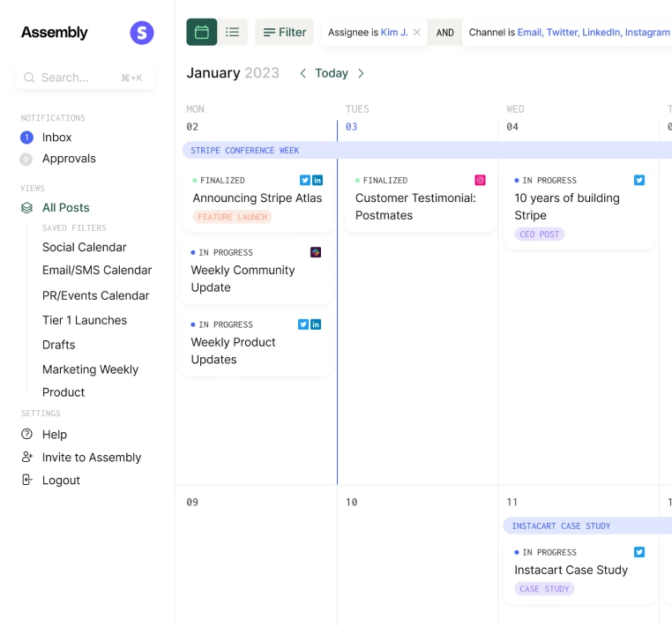Open Stripe Conference Week event banner
The width and height of the screenshot is (672, 626).
pyautogui.click(x=427, y=151)
